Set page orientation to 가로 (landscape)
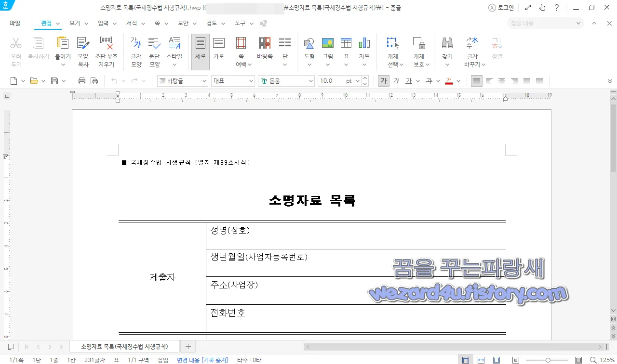This screenshot has height=364, width=617. (219, 48)
